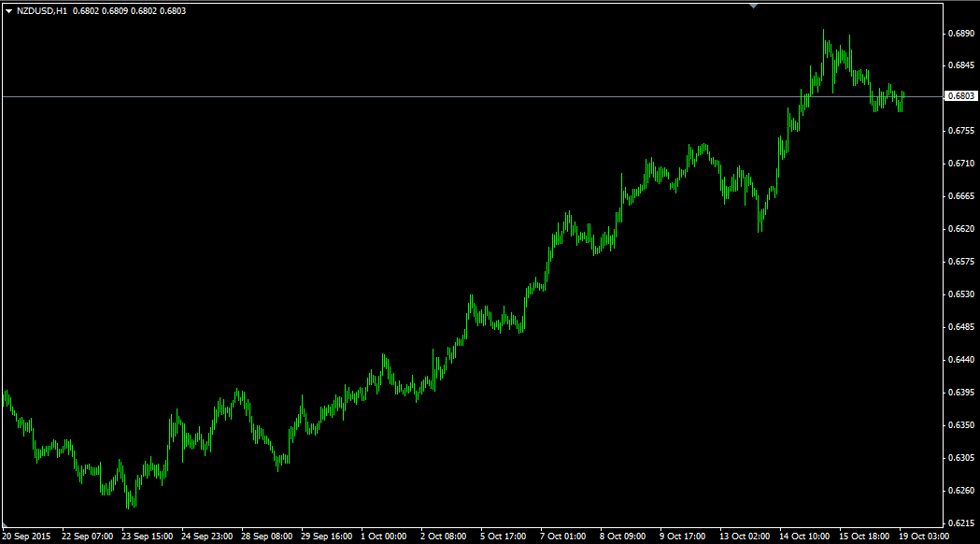
Task: Click the 8 Oct 09:00 time label
Action: pos(622,537)
